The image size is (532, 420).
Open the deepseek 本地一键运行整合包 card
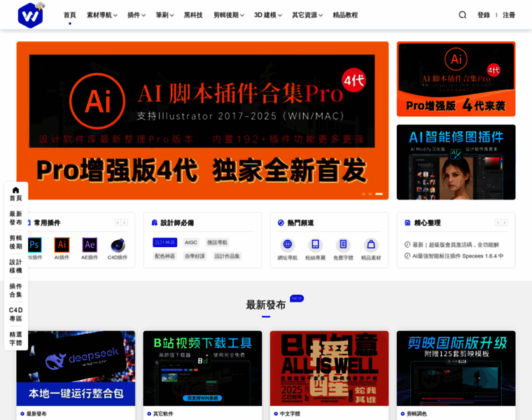(x=76, y=368)
